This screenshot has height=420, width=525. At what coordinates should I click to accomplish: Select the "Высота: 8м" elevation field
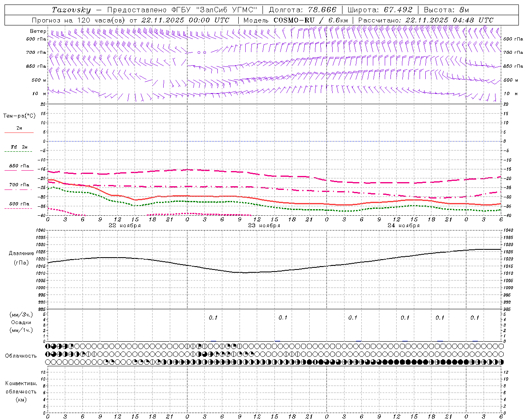(446, 10)
